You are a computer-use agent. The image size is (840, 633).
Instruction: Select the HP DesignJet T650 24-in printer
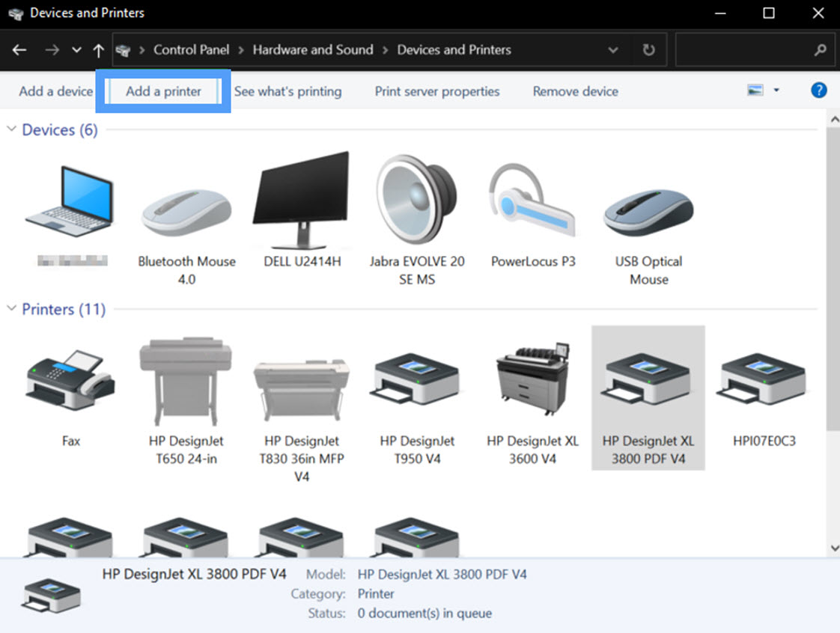(186, 382)
